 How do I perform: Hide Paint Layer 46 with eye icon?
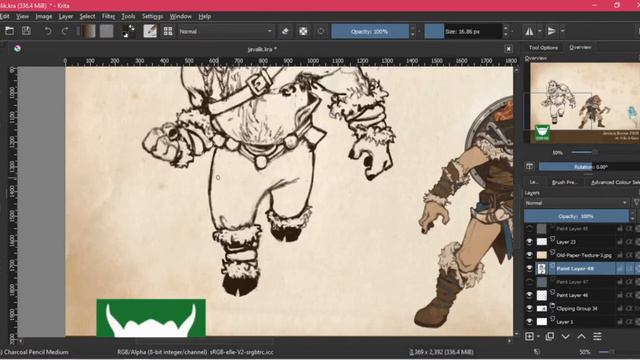(x=529, y=295)
